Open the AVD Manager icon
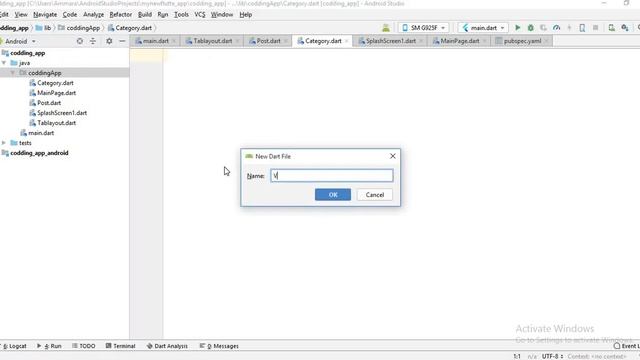 click(x=611, y=28)
